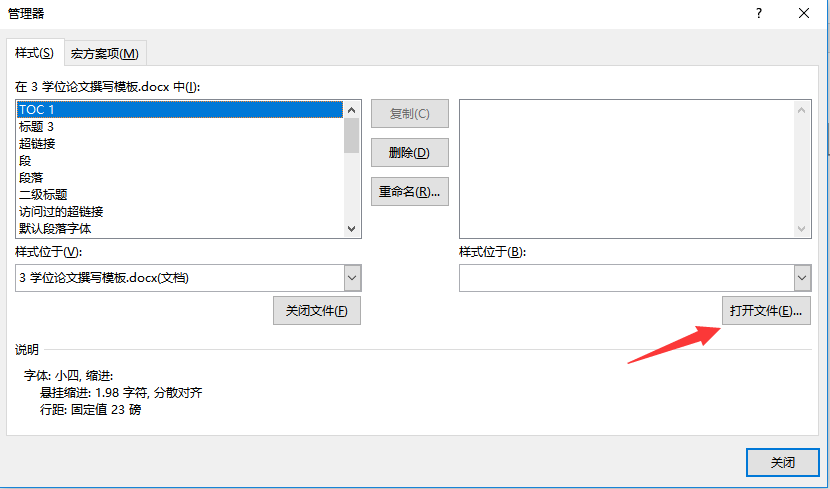Image resolution: width=830 pixels, height=489 pixels.
Task: Pick the 二级标题 style item
Action: click(x=43, y=194)
